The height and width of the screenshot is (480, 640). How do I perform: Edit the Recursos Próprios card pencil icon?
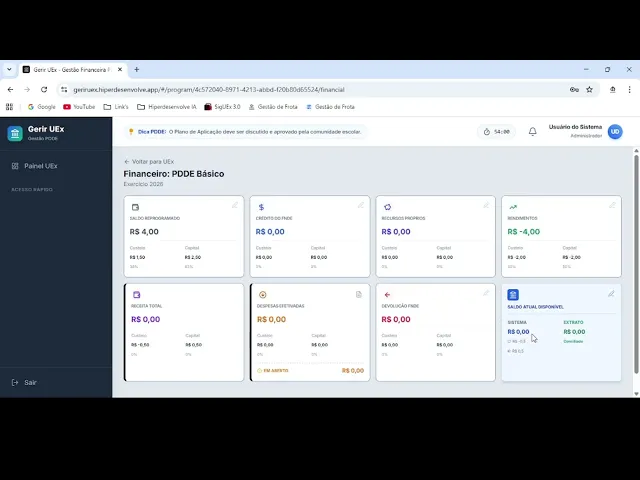[486, 205]
